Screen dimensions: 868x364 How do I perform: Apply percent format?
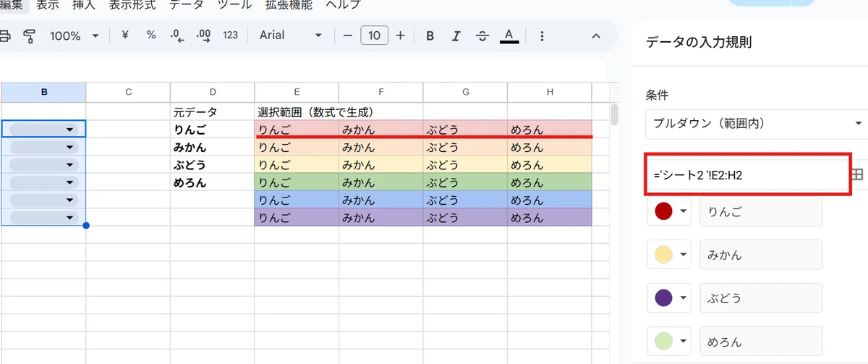click(151, 35)
